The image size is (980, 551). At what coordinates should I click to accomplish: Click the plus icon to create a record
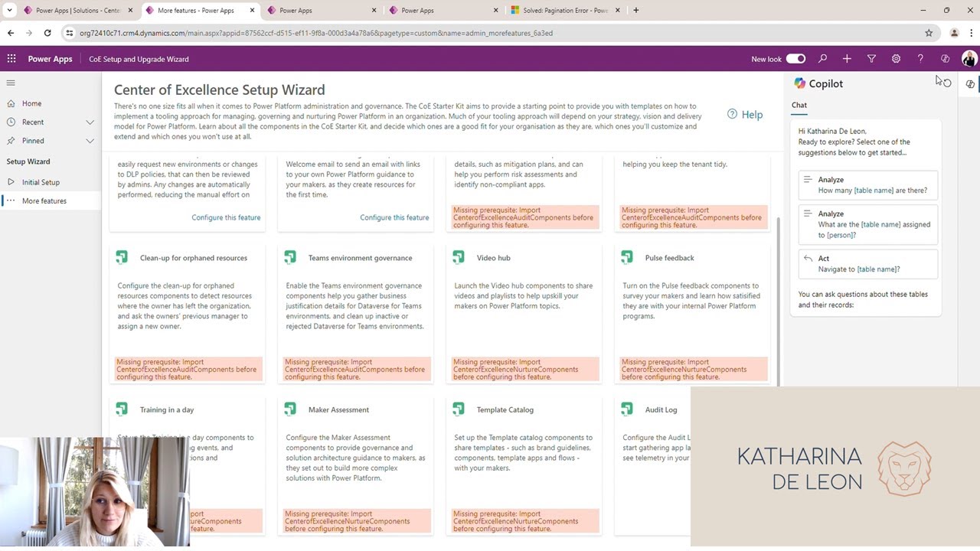coord(847,59)
